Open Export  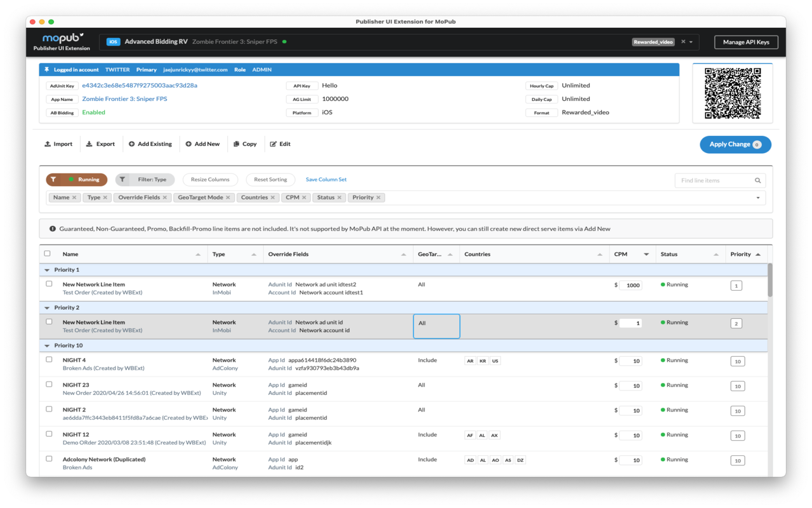coord(100,144)
